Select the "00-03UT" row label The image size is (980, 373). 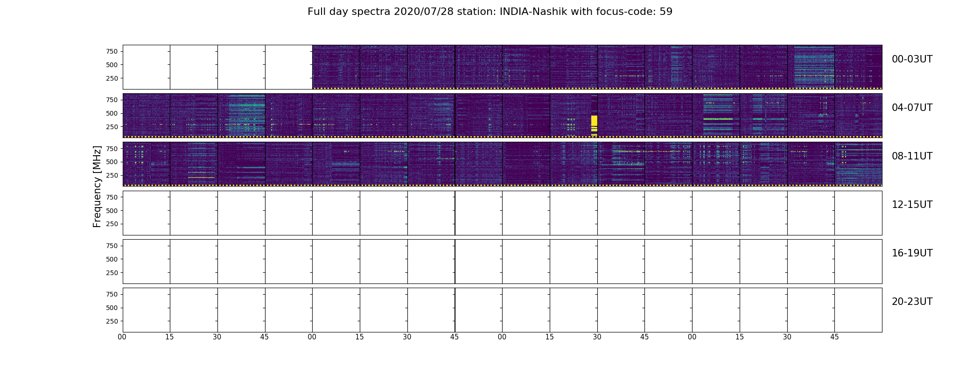pyautogui.click(x=912, y=59)
